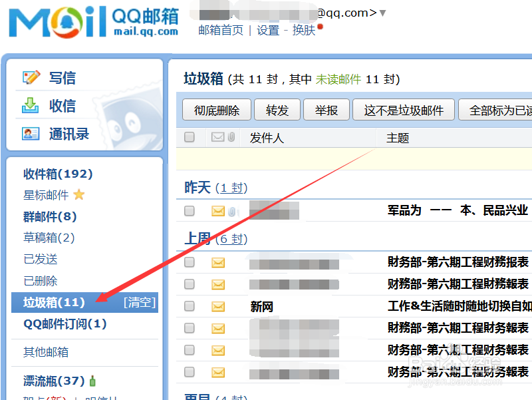The image size is (532, 400).
Task: Click the 未读邮件 filter link
Action: coord(338,79)
